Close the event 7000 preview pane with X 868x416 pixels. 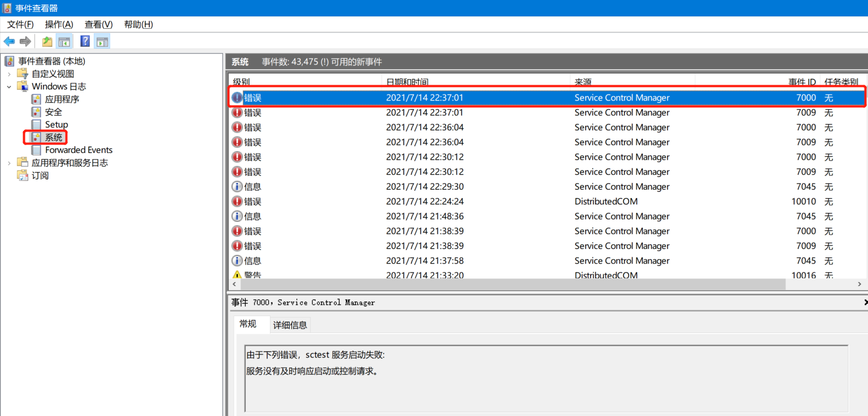coord(866,303)
